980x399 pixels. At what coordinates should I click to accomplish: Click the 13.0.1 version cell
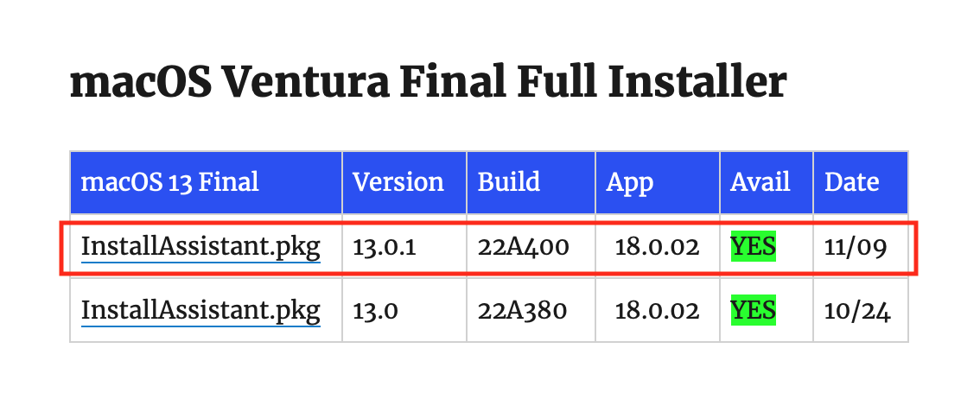pos(385,248)
